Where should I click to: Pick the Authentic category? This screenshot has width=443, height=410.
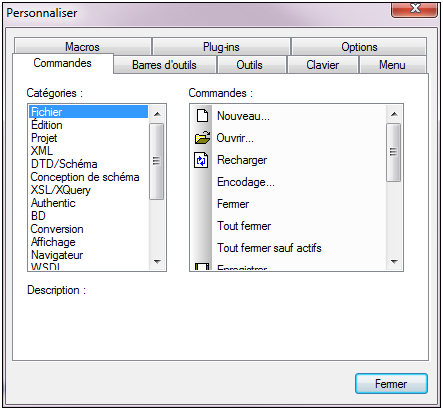88,203
